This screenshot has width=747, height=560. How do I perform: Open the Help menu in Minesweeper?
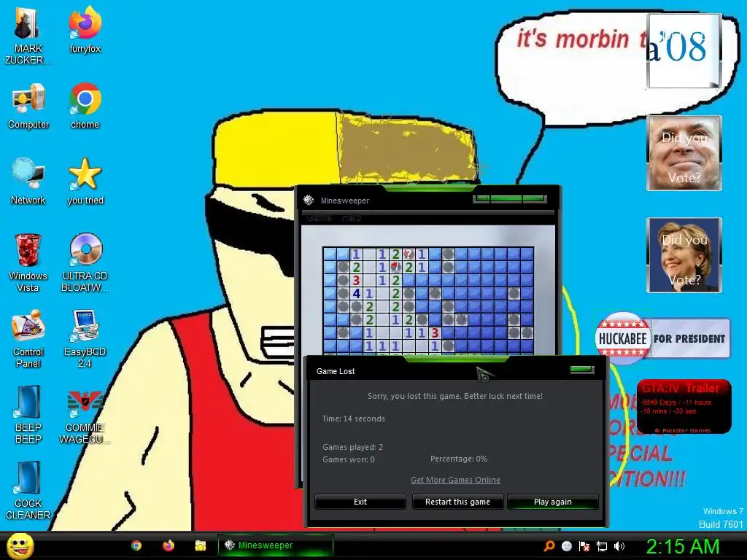click(352, 217)
